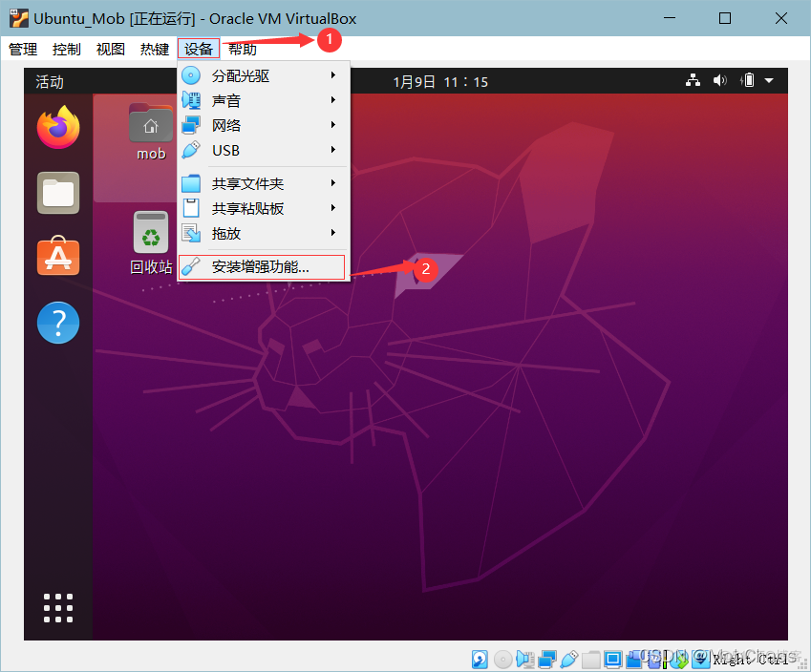
Task: Select the 网络 menu entry
Action: [264, 126]
